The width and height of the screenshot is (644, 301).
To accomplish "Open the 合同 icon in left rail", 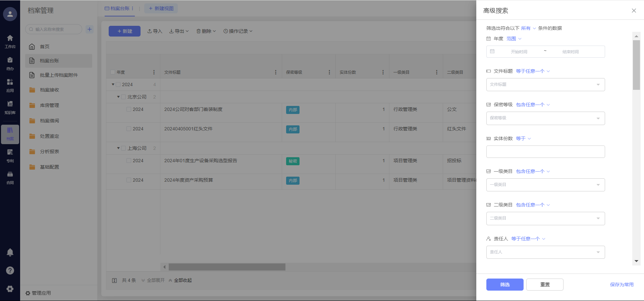I will point(10,177).
